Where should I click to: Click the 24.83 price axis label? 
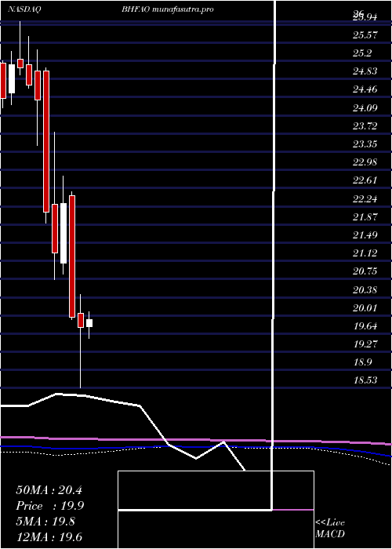point(365,71)
